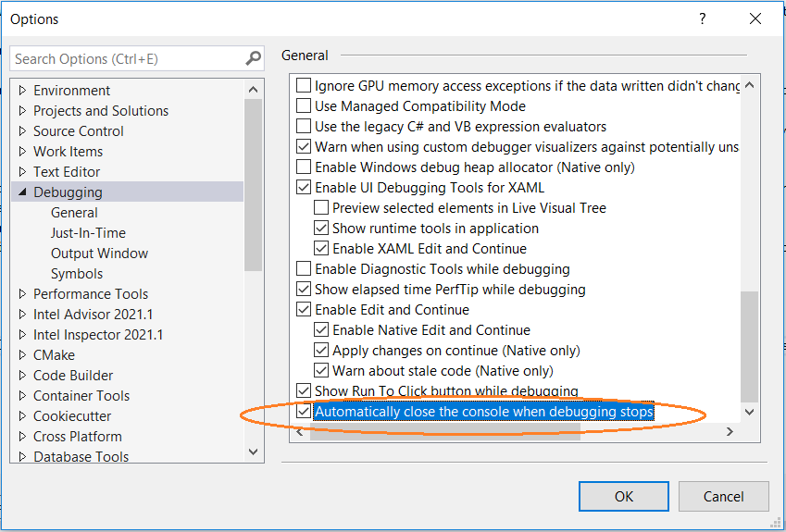This screenshot has height=532, width=786.
Task: Click the category tree scroll-down arrow
Action: coord(253,452)
